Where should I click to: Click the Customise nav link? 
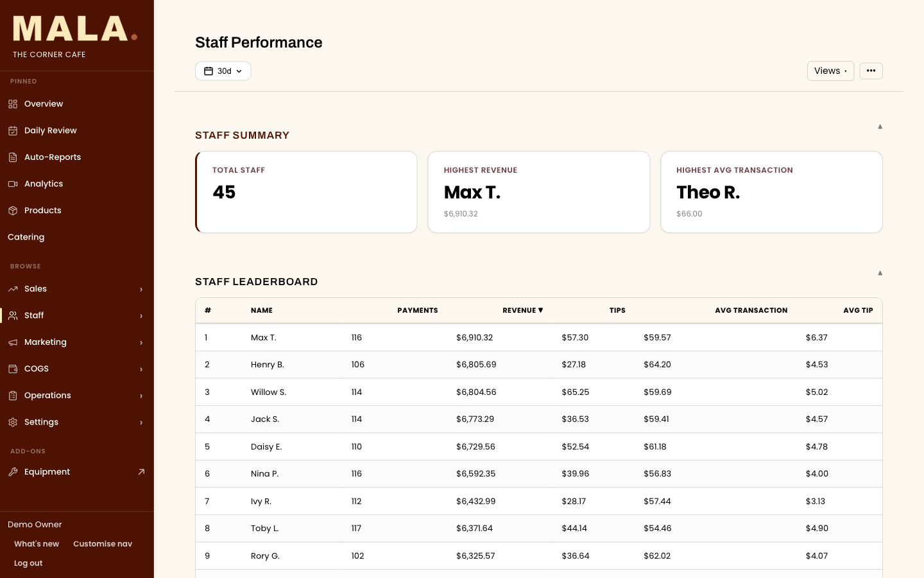tap(103, 544)
